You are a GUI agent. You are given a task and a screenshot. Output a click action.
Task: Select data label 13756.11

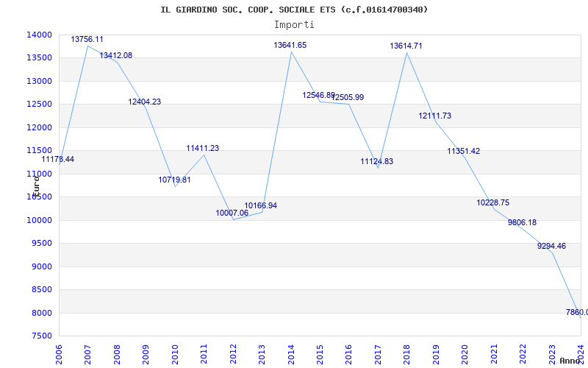[87, 39]
